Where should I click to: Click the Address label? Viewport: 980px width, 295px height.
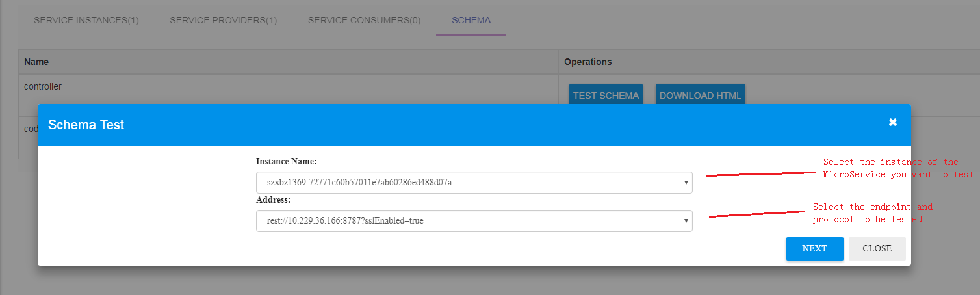click(x=273, y=199)
